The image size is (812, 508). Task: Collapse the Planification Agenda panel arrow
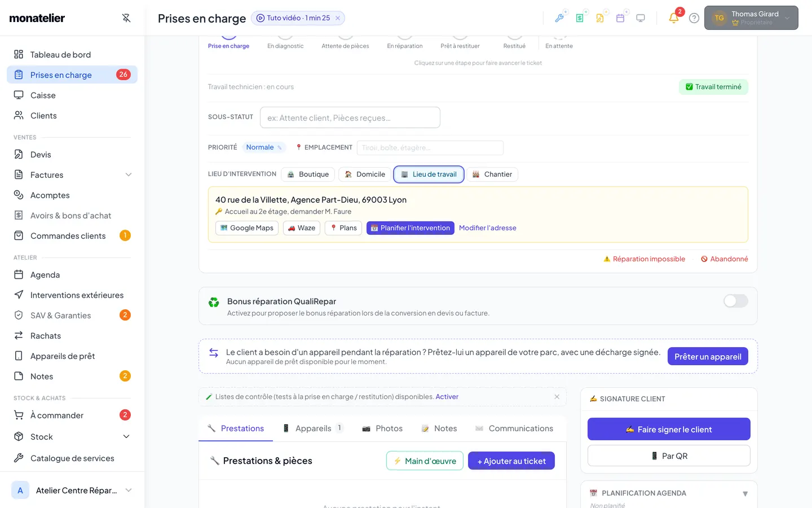tap(745, 494)
